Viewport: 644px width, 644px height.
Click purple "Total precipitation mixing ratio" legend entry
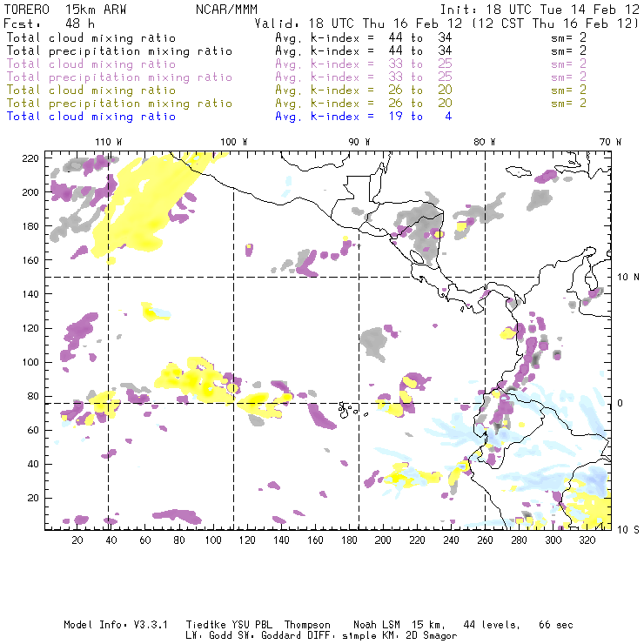(x=119, y=77)
